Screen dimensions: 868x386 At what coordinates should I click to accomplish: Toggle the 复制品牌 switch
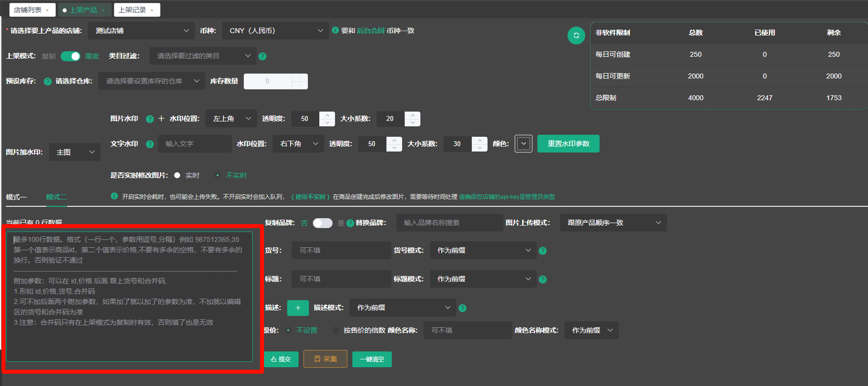pyautogui.click(x=323, y=223)
